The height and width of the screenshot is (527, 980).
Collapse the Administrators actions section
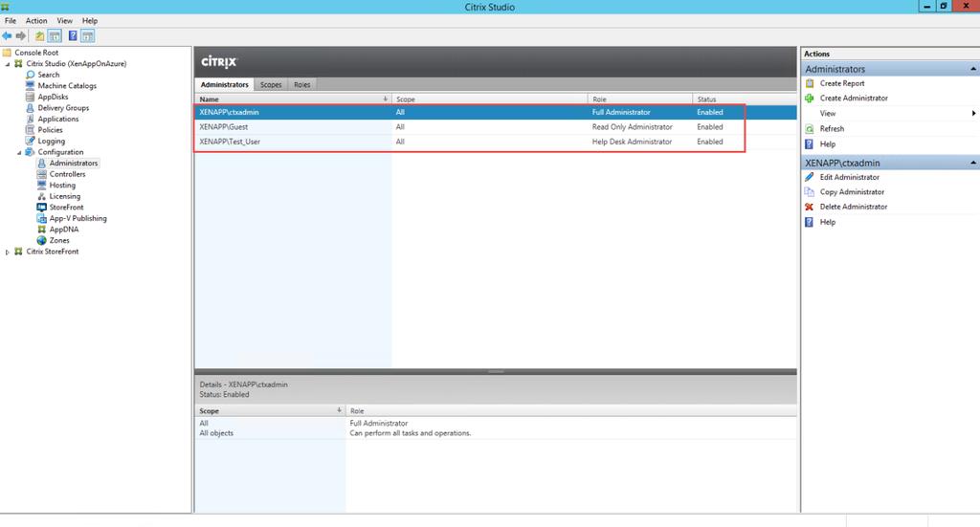(x=973, y=69)
